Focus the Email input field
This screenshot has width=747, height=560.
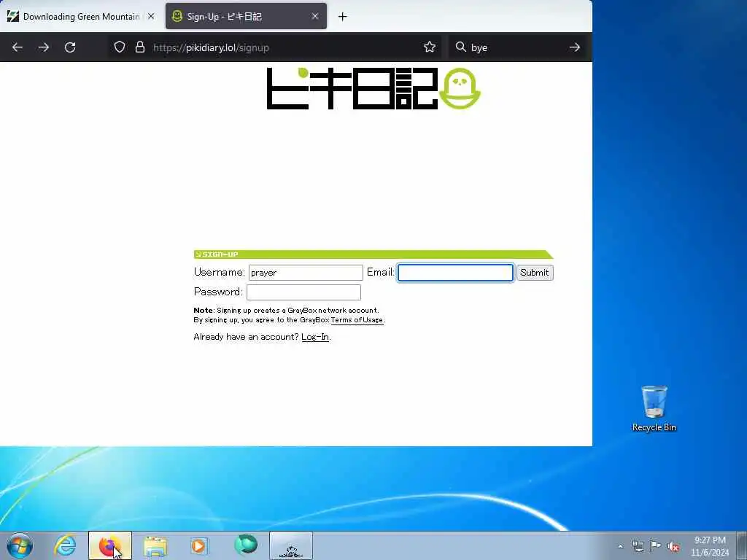point(455,273)
